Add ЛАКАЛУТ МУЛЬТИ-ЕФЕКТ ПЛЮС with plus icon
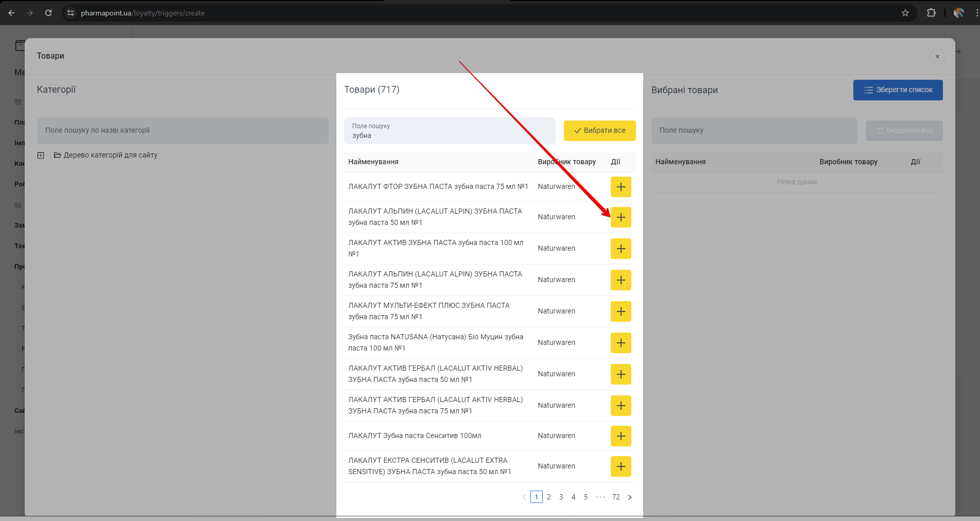980x521 pixels. (x=621, y=311)
